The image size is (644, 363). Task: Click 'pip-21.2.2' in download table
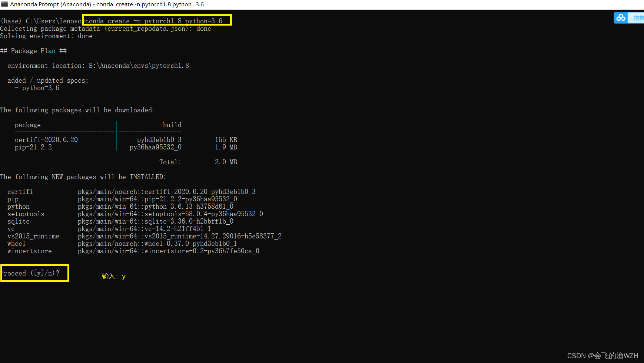[x=33, y=147]
